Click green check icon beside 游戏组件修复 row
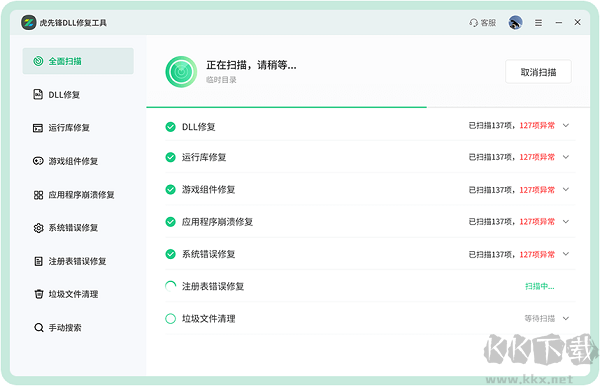The width and height of the screenshot is (600, 386). pyautogui.click(x=170, y=189)
